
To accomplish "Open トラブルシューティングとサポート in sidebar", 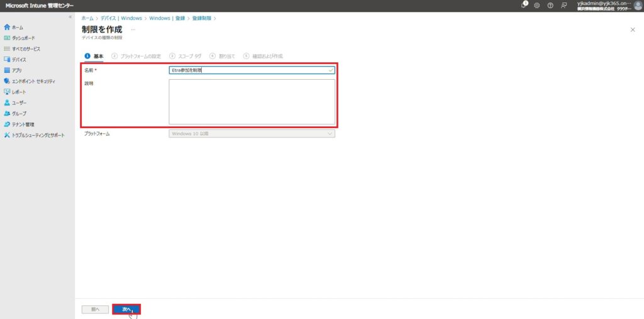I will point(37,135).
